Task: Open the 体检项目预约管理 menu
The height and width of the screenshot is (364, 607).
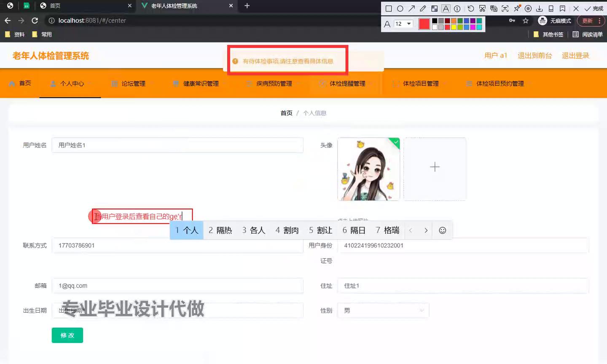Action: coord(500,83)
